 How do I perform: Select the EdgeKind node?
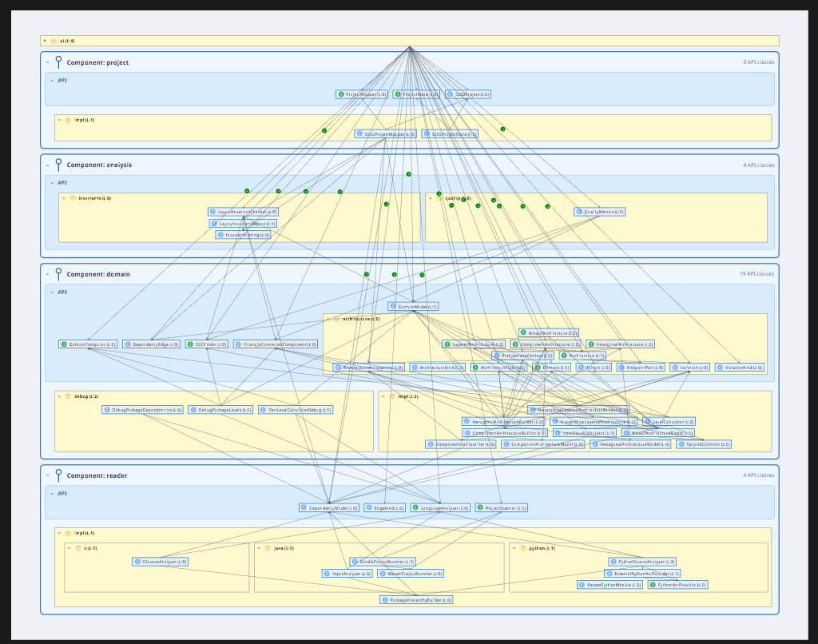tap(384, 508)
